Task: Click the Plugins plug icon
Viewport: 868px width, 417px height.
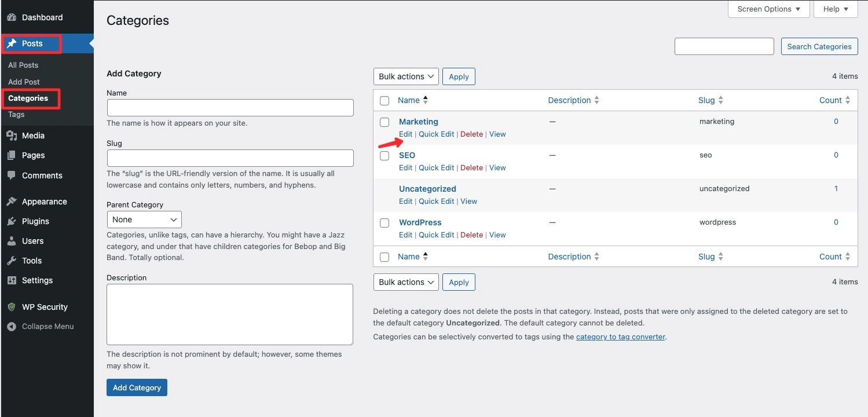Action: point(12,221)
